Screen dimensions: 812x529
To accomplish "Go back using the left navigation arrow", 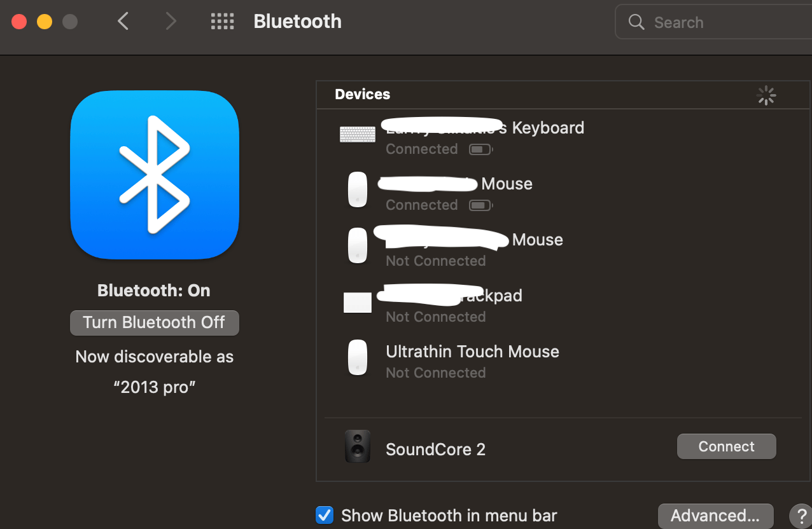I will [123, 21].
